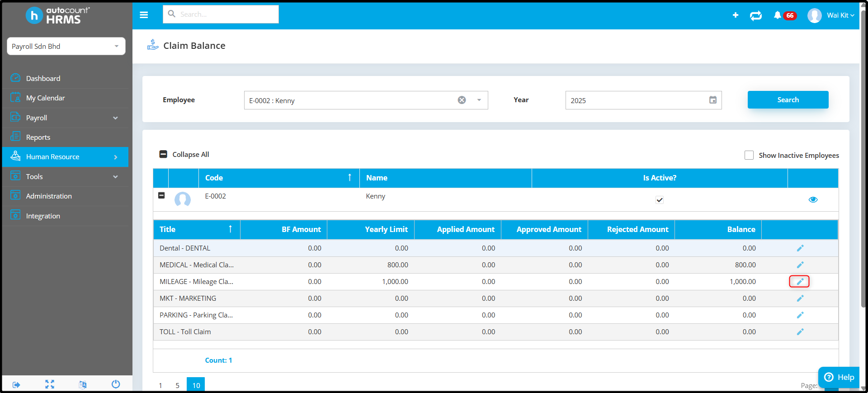The height and width of the screenshot is (393, 868).
Task: Click the Collapse All minus icon
Action: pos(163,154)
